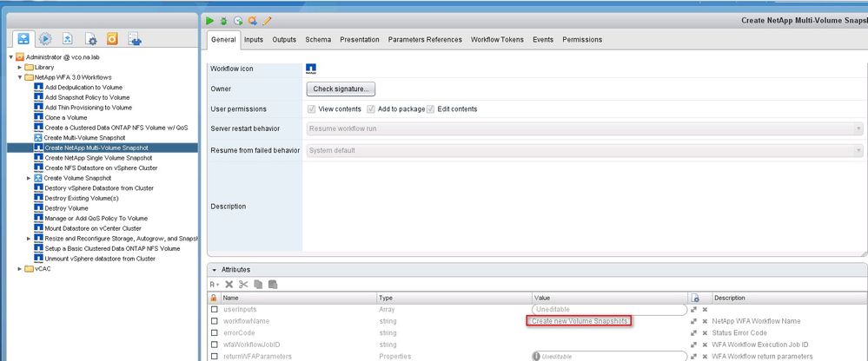
Task: Open the Inventory view icon in left panel
Action: point(135,39)
